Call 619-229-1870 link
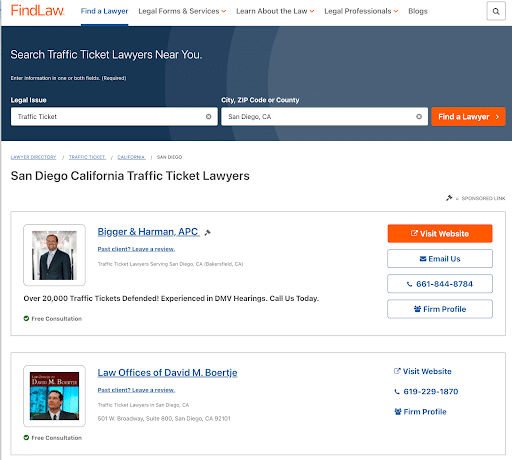Viewport: 512px width, 460px height. (426, 391)
